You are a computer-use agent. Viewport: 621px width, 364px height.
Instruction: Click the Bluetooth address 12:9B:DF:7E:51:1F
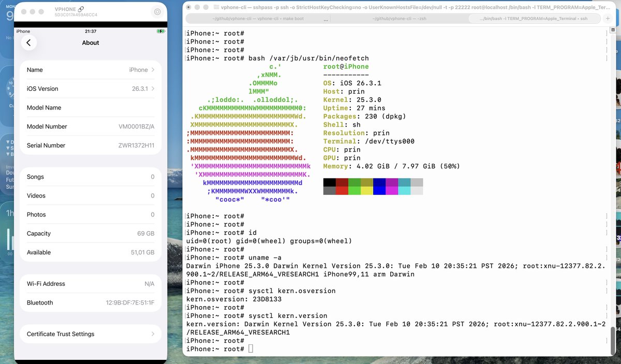130,303
